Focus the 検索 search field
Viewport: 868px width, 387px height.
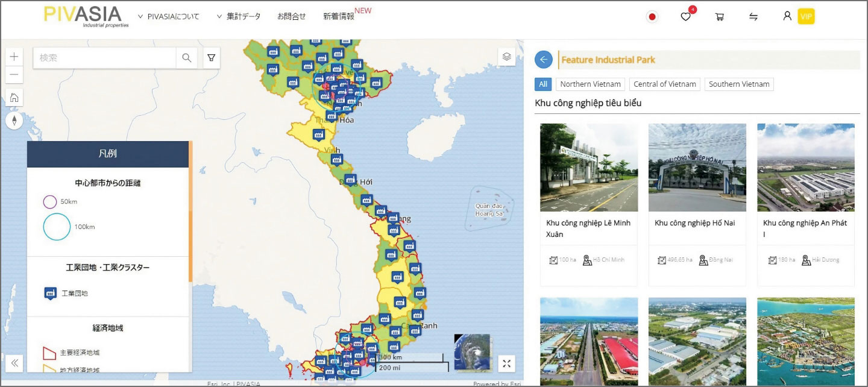tap(104, 58)
